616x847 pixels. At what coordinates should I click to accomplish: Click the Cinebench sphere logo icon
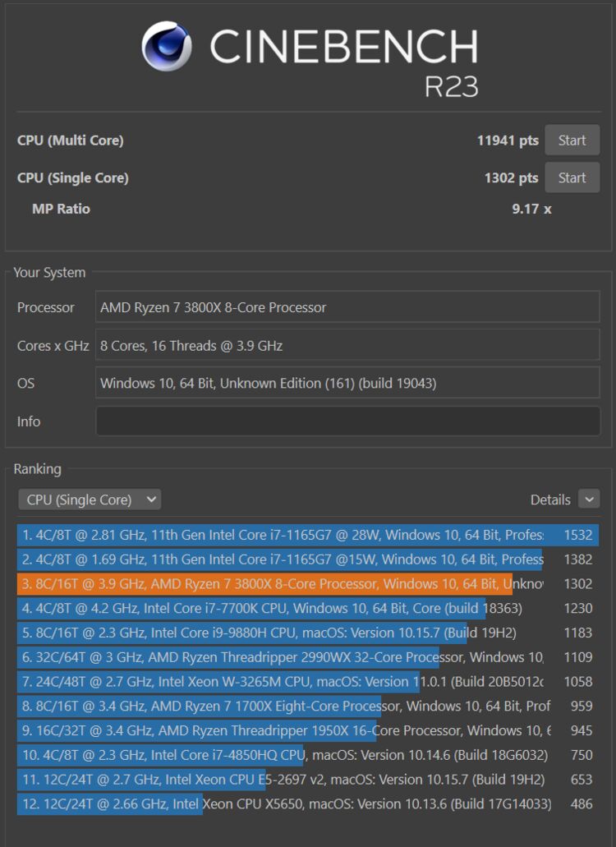pos(166,47)
